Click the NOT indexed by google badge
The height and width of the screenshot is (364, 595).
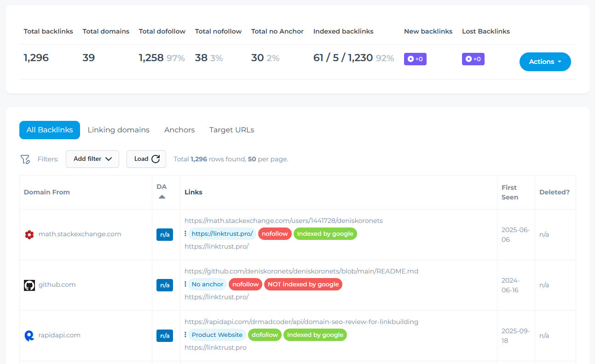coord(303,284)
